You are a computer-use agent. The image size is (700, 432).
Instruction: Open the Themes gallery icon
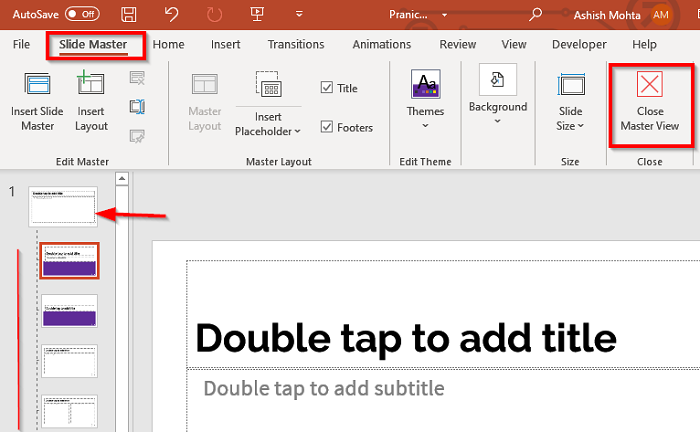click(425, 88)
